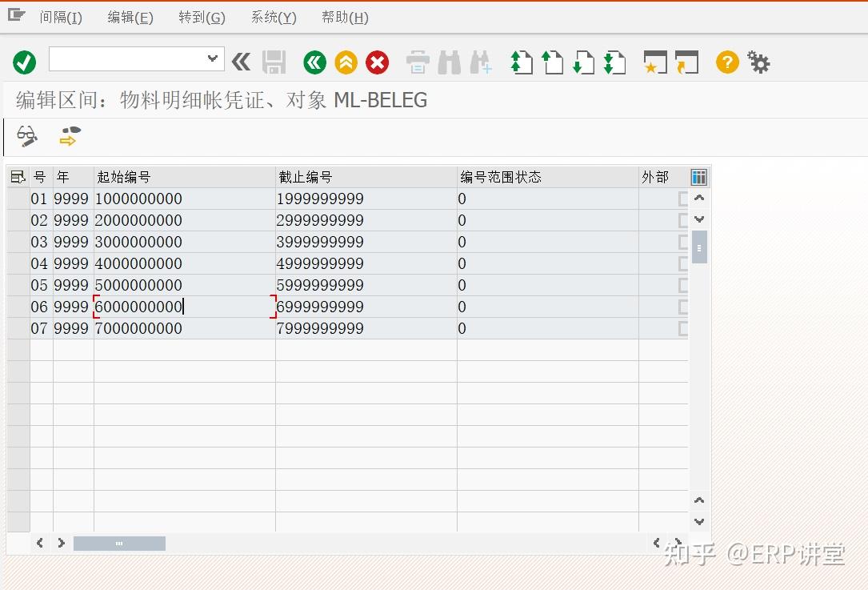
Task: Go back using the green arrow icon
Action: pos(314,61)
